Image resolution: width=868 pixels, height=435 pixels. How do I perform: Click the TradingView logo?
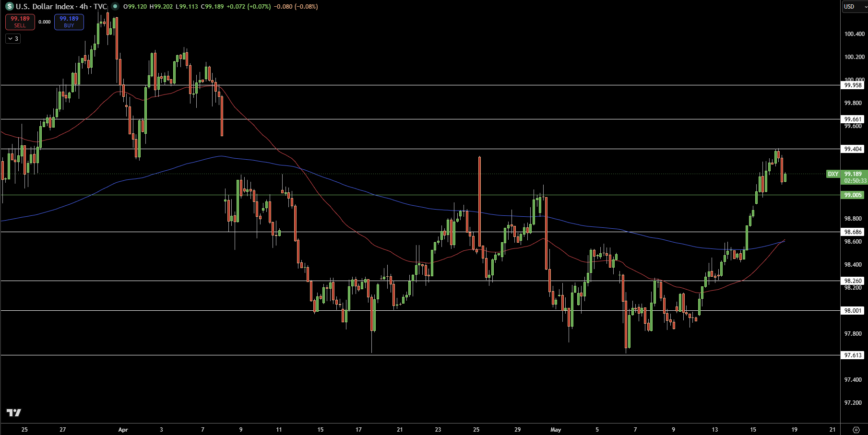click(13, 412)
